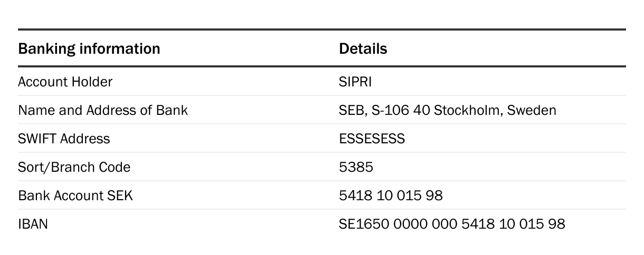Click the word Bank in Name and Address row
The image size is (644, 255).
pos(172,110)
